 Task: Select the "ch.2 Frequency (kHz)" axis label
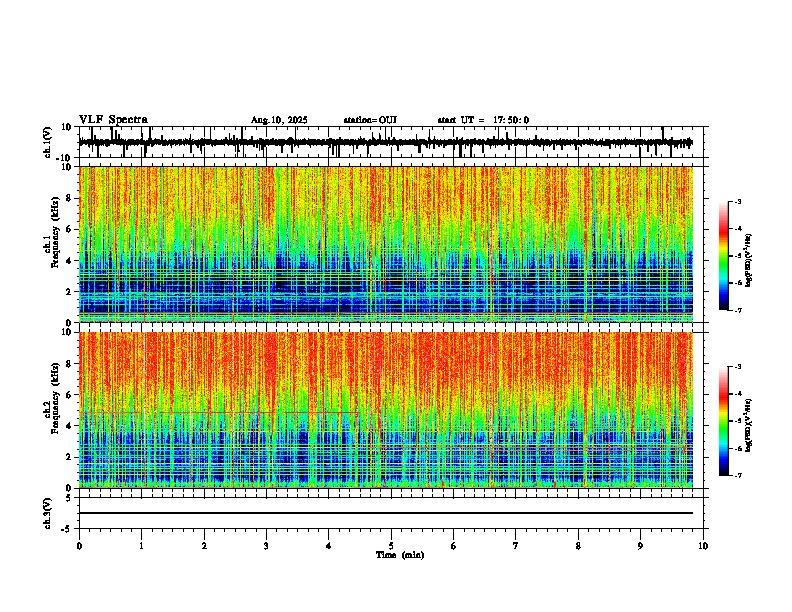click(51, 398)
